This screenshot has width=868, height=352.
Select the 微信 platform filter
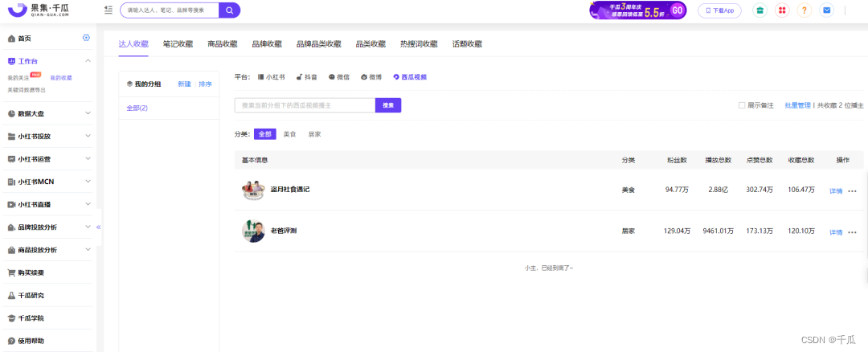[339, 77]
